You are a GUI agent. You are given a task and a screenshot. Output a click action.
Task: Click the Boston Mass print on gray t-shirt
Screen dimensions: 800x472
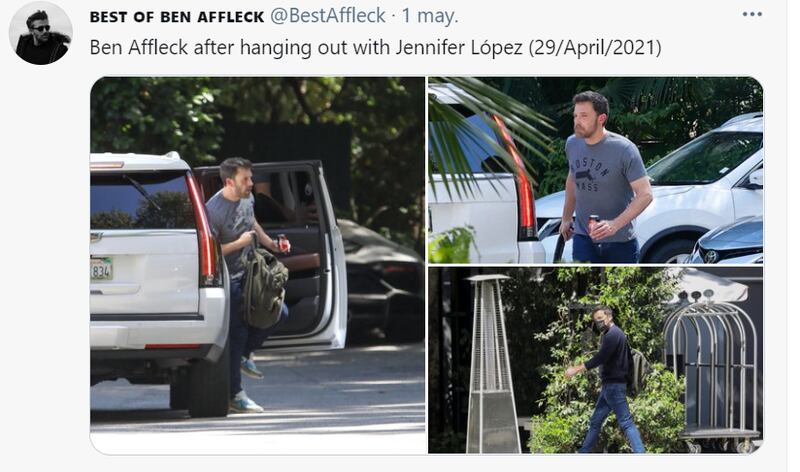click(590, 175)
